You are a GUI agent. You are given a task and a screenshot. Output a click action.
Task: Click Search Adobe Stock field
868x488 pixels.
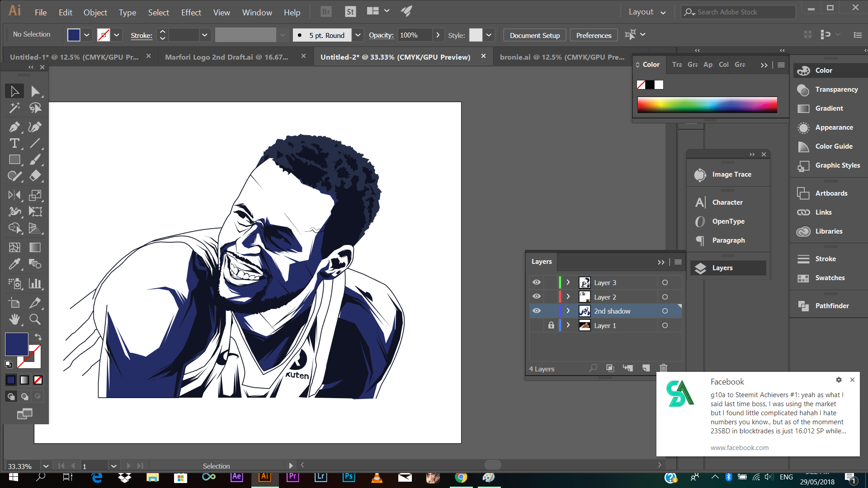click(x=739, y=12)
